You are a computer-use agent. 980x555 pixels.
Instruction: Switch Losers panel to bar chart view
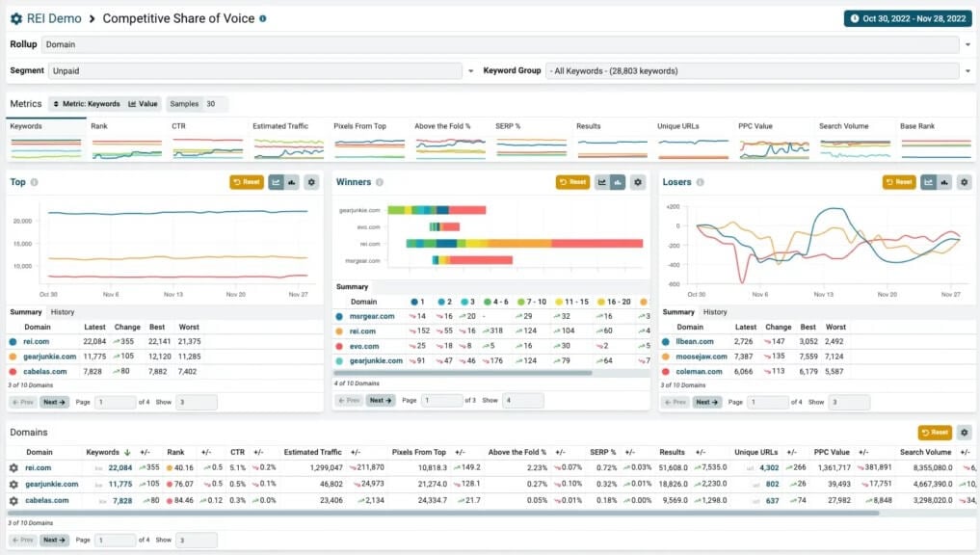[944, 182]
